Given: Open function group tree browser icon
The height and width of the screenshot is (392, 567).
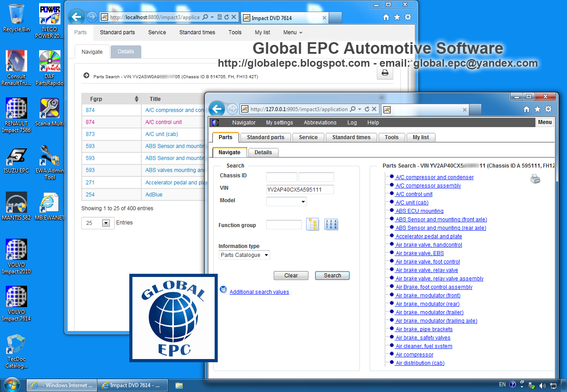Looking at the screenshot, I should [x=312, y=224].
